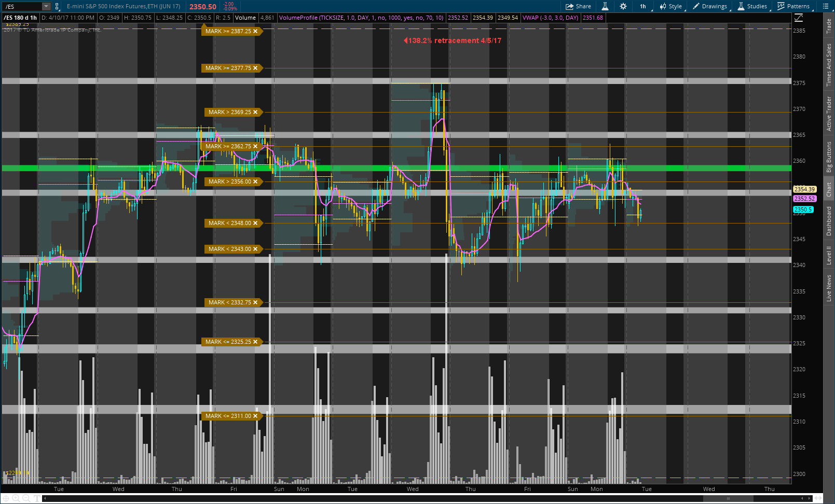This screenshot has height=504, width=835.
Task: Remove the MARK <= 2325.25 alert
Action: (255, 342)
